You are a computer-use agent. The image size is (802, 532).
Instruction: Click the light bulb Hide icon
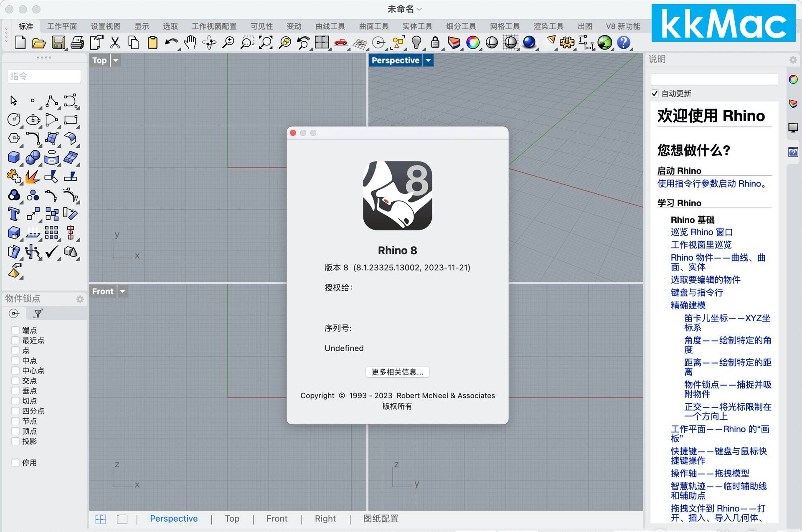pyautogui.click(x=416, y=43)
